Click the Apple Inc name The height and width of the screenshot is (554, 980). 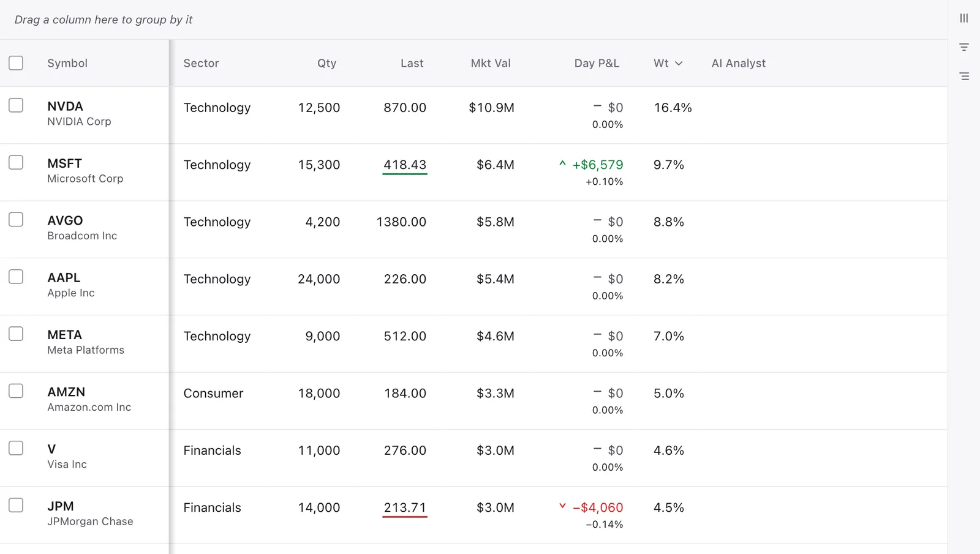tap(71, 293)
